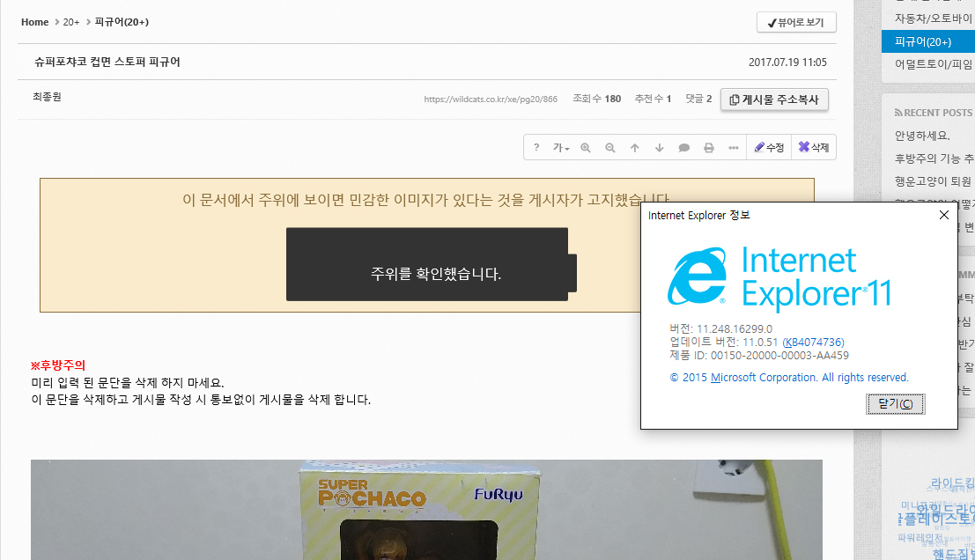This screenshot has width=975, height=560.
Task: Go to previous post via up arrow icon
Action: tap(635, 147)
